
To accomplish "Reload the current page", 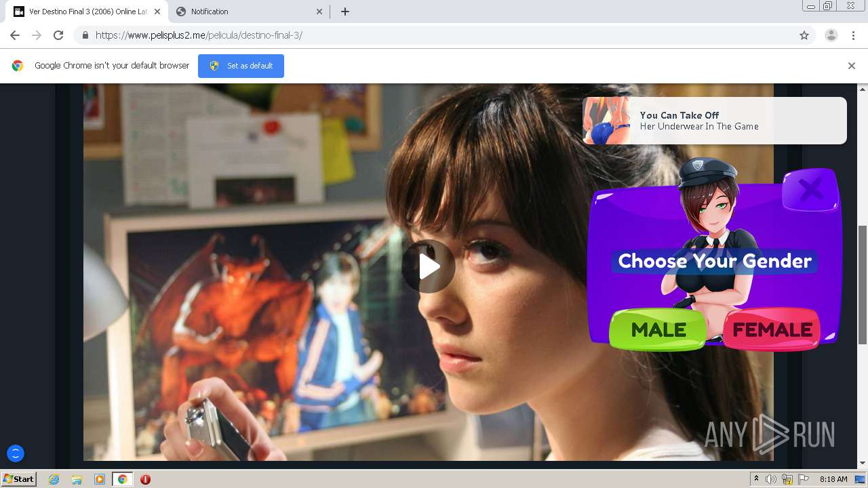I will pos(58,35).
